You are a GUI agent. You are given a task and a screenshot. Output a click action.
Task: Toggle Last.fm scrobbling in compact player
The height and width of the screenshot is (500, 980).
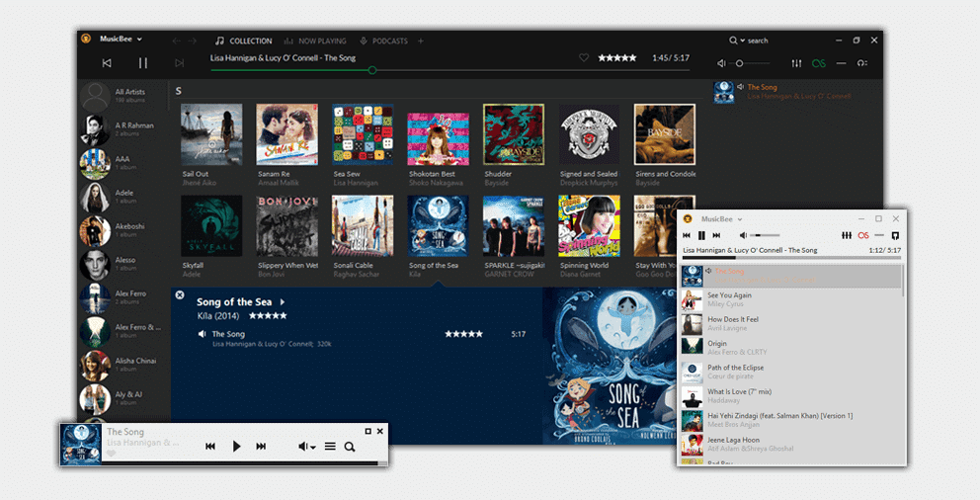click(x=863, y=235)
